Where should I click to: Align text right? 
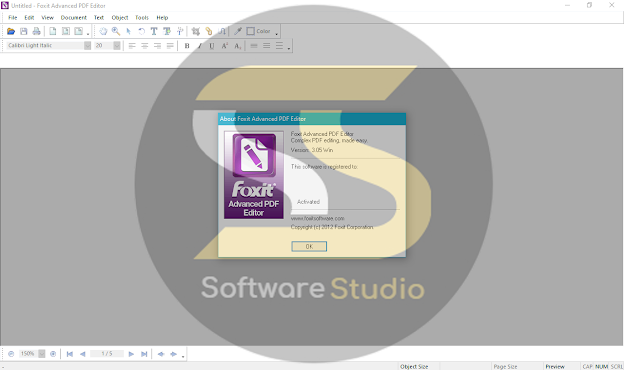(157, 46)
